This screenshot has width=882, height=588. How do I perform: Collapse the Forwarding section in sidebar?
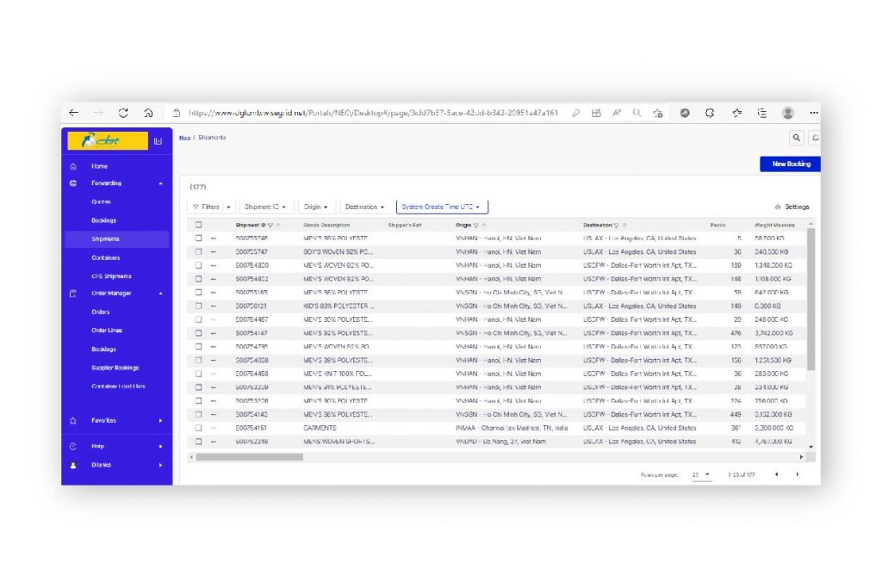click(160, 183)
